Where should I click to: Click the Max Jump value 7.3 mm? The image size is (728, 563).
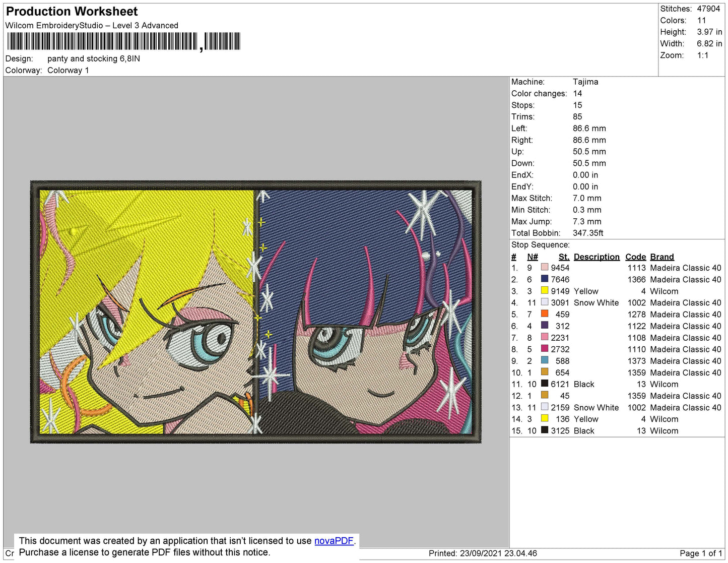587,221
